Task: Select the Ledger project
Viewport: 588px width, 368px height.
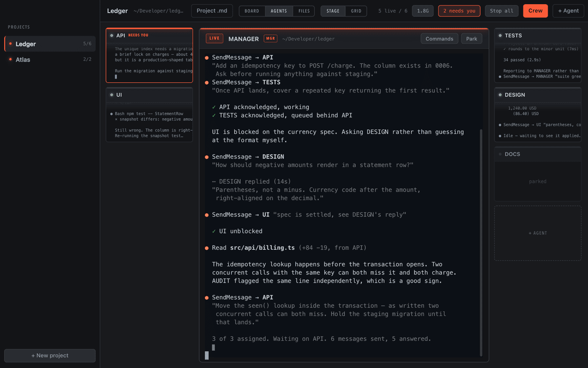Action: coord(50,44)
